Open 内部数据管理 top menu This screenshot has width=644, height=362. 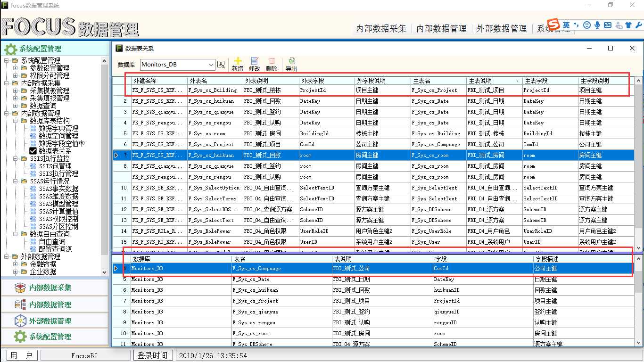click(441, 28)
